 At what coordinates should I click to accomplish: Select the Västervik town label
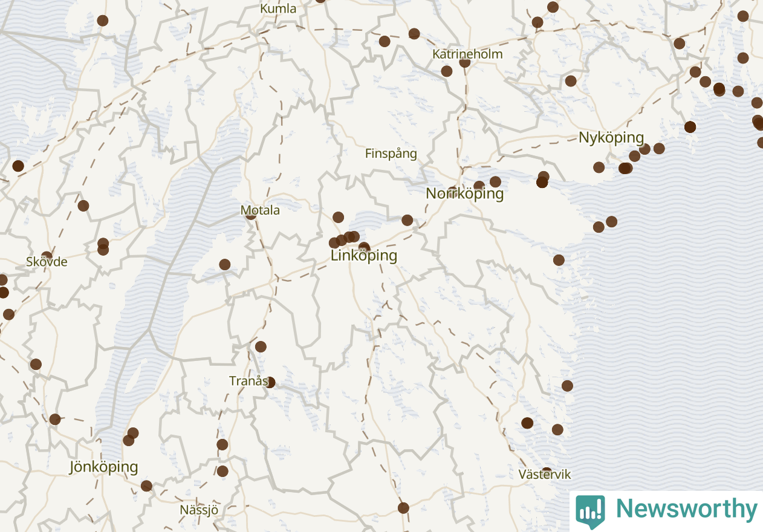(x=545, y=475)
